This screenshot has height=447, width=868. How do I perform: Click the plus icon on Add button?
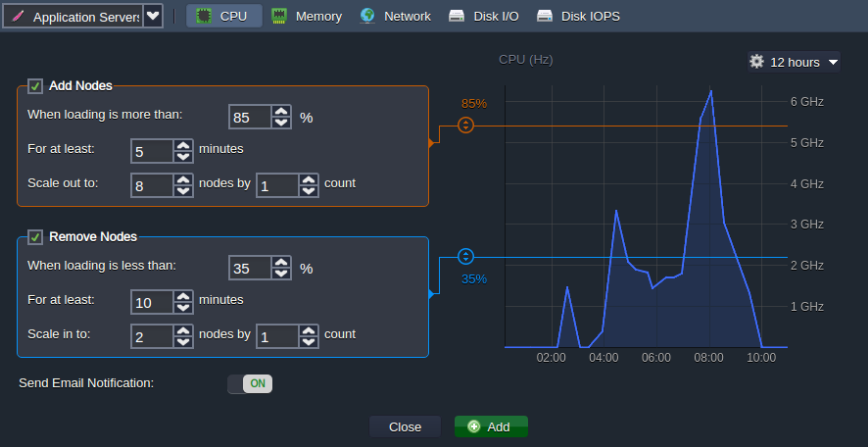[x=473, y=427]
